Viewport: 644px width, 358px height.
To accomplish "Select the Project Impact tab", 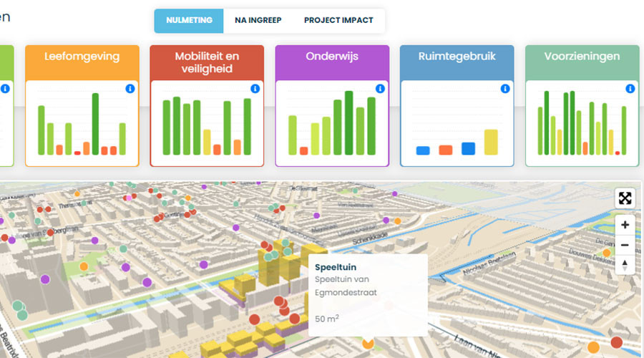I will click(338, 21).
